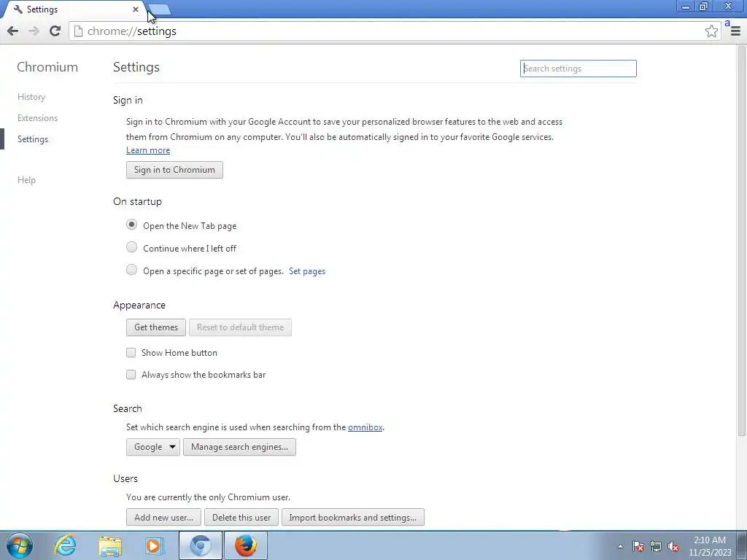Open a new tab via the new tab button
747x560 pixels.
[x=160, y=9]
